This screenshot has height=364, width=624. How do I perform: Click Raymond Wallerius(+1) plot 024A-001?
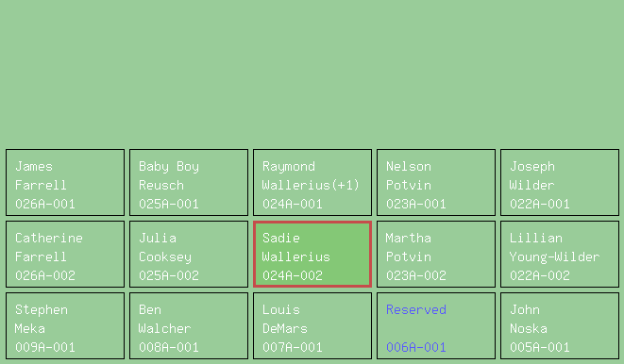tap(312, 182)
